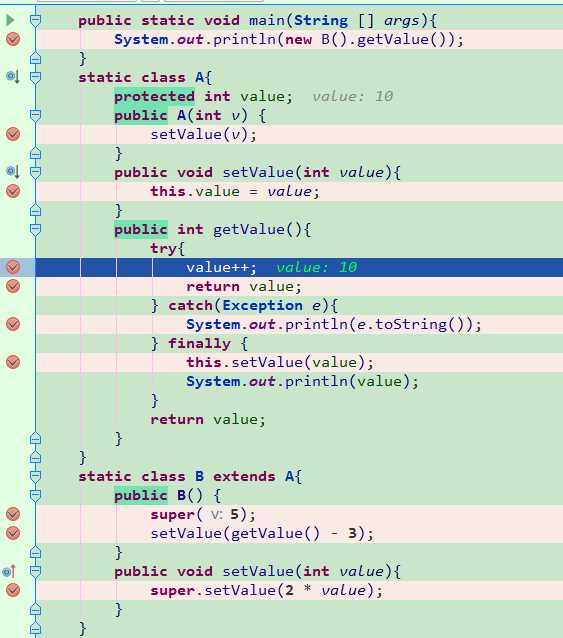Collapse B() constructor fold marker

tap(36, 495)
